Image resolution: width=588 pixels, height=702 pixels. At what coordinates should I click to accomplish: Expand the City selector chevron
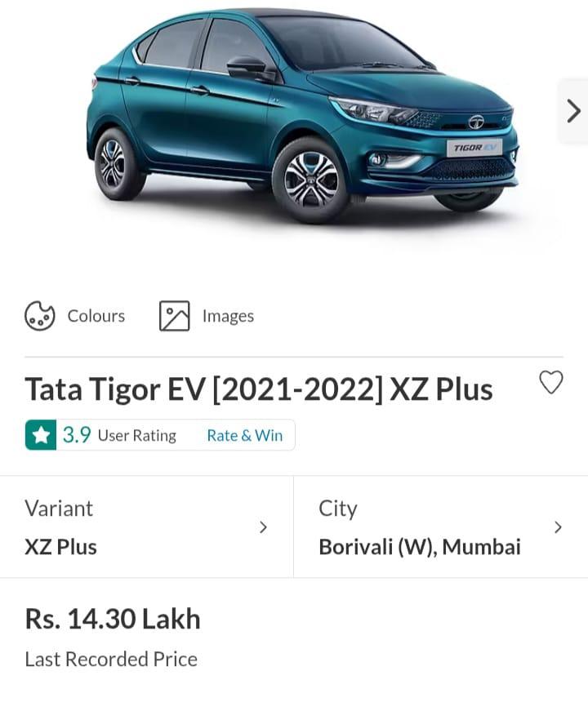(558, 527)
